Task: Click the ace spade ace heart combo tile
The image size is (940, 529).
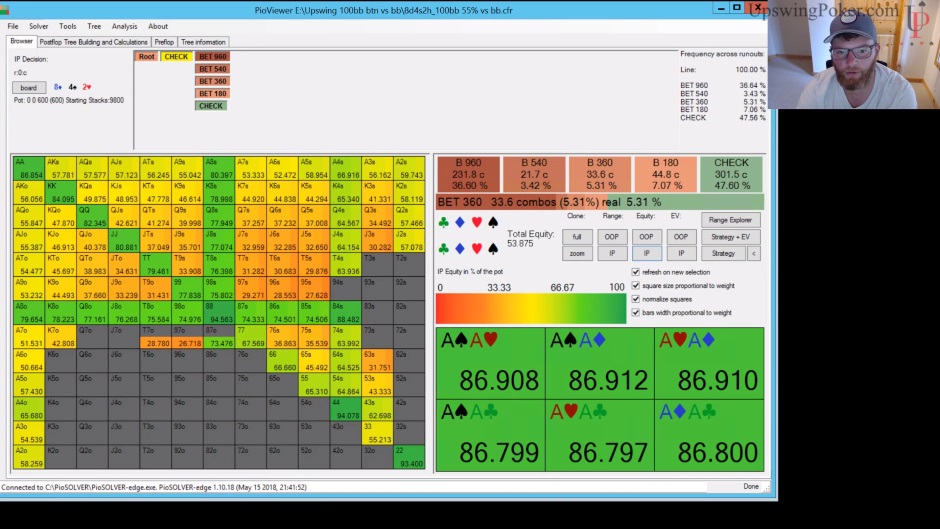Action: [490, 363]
